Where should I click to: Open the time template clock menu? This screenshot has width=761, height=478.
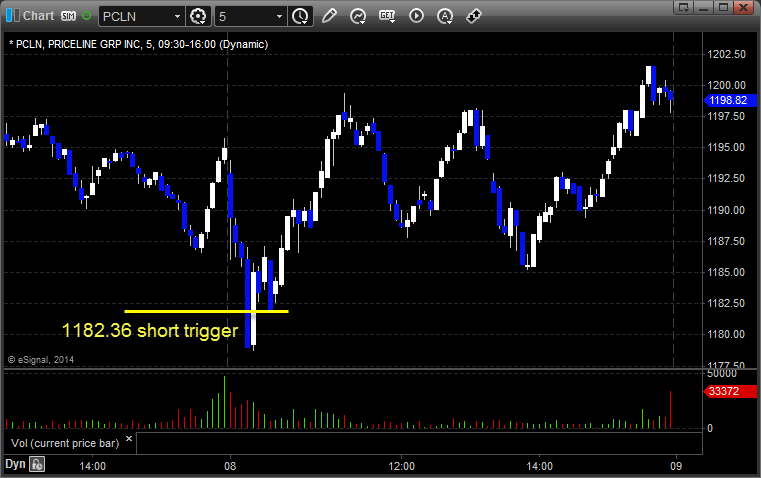[300, 16]
